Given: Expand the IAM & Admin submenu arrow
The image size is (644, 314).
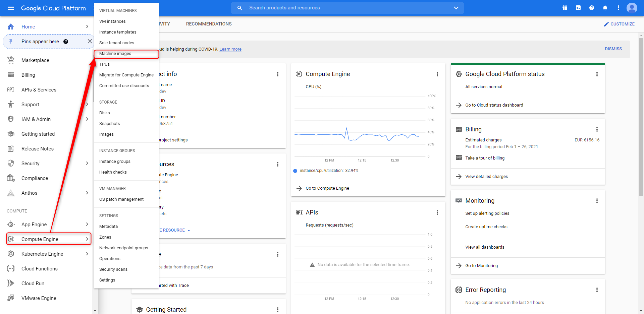Looking at the screenshot, I should tap(87, 119).
